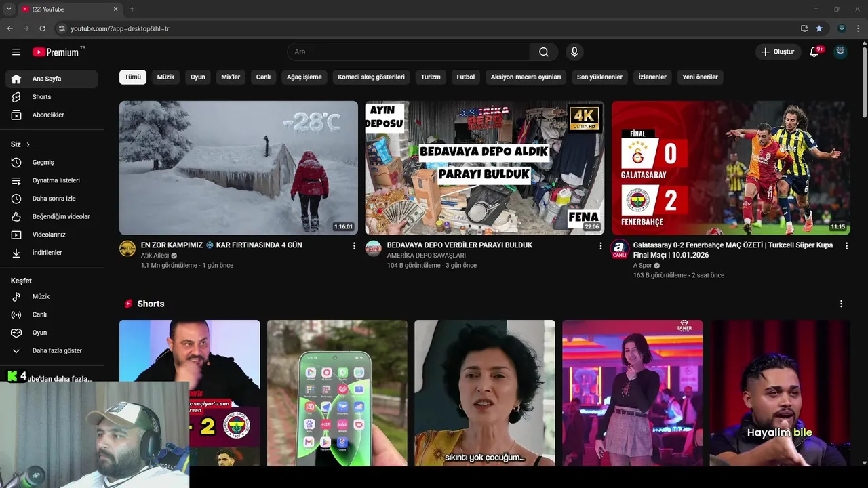Screen dimensions: 868x488
Task: Select the Son yüklenenler chip
Action: tap(599, 77)
